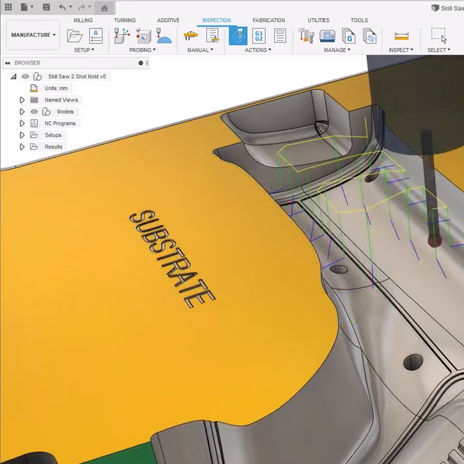This screenshot has width=464, height=464.
Task: Click the Skill Saw document tab
Action: pyautogui.click(x=447, y=8)
